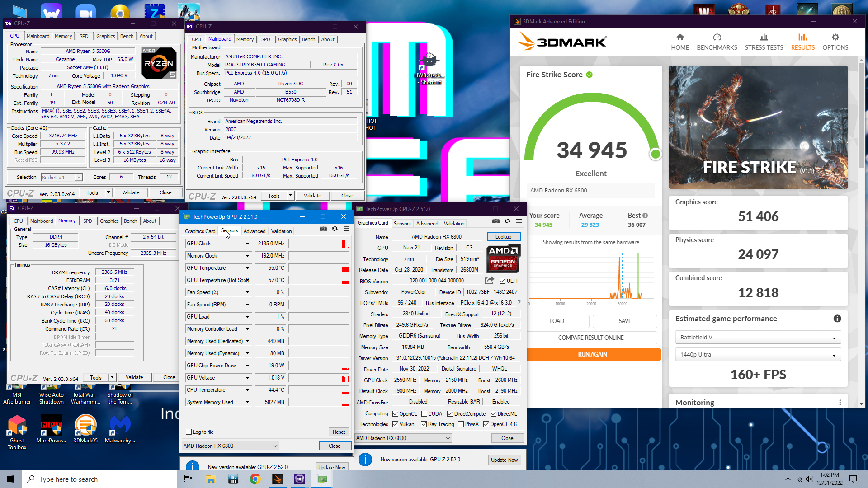Click camera icon in GPU-Z Graphics Card window
The height and width of the screenshot is (488, 868).
point(496,221)
